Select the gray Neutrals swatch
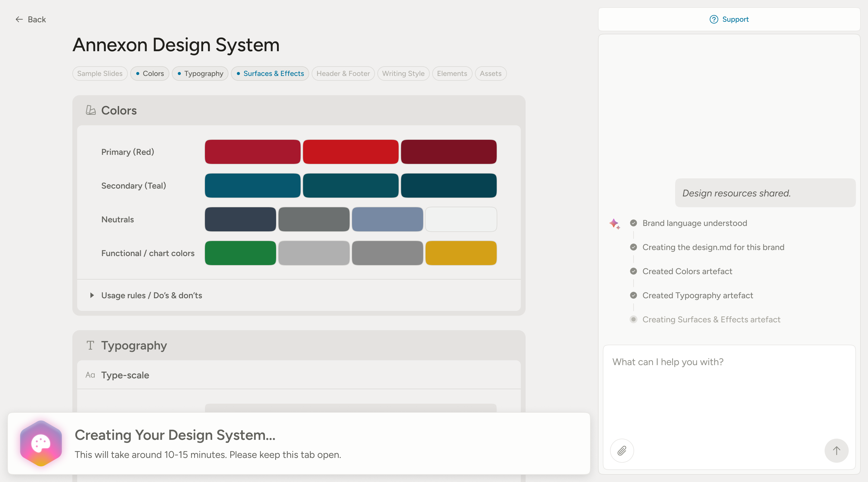 (314, 219)
